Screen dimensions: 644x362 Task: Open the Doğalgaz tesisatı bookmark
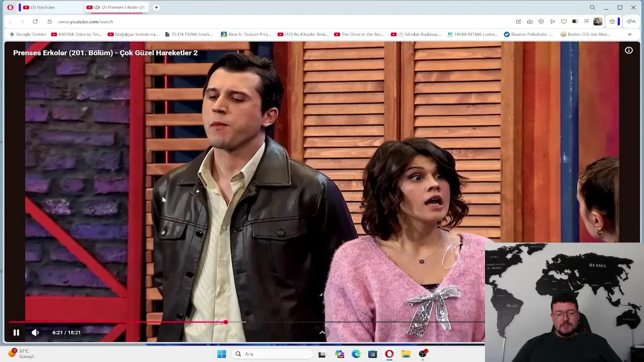point(133,34)
